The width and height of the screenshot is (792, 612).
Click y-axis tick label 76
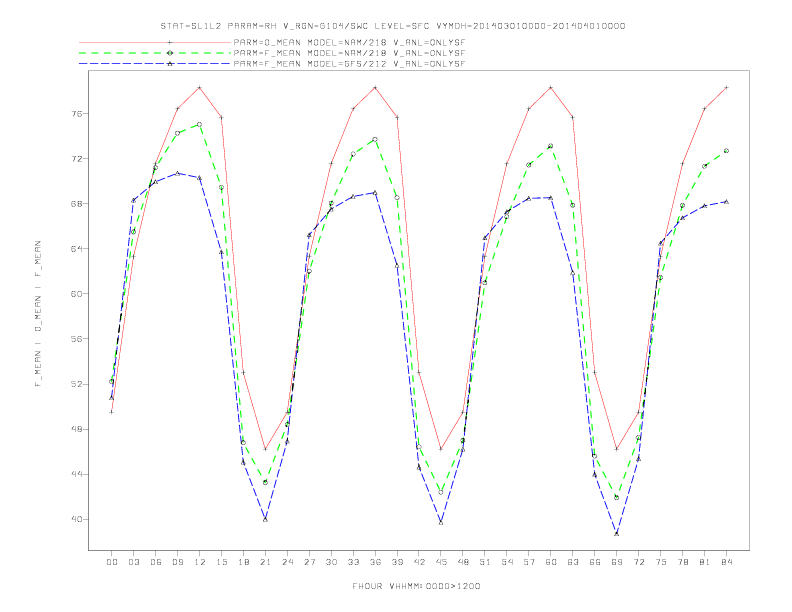pos(77,114)
